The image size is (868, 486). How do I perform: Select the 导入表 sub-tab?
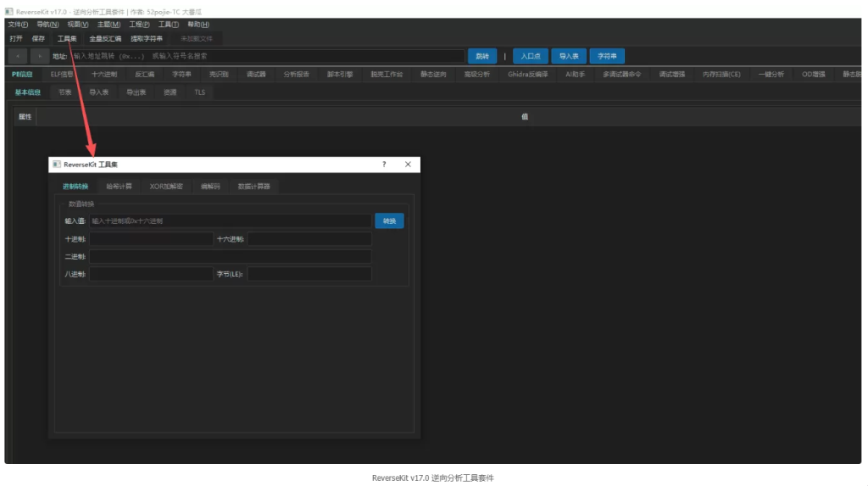pos(99,92)
